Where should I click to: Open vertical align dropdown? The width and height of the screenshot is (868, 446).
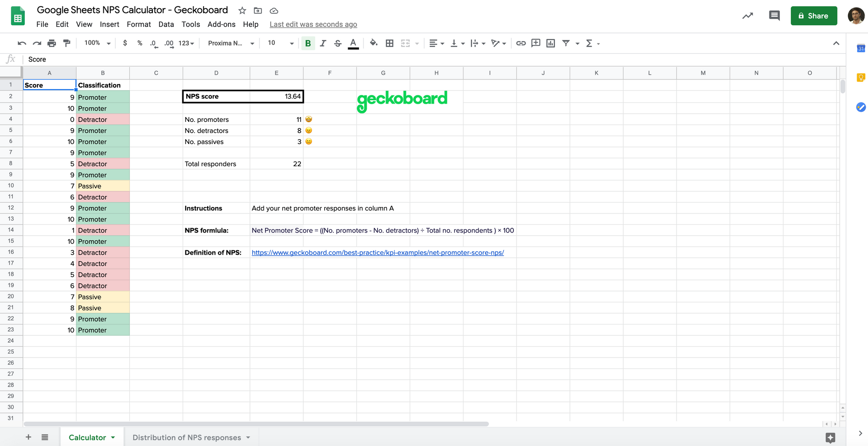click(x=457, y=43)
